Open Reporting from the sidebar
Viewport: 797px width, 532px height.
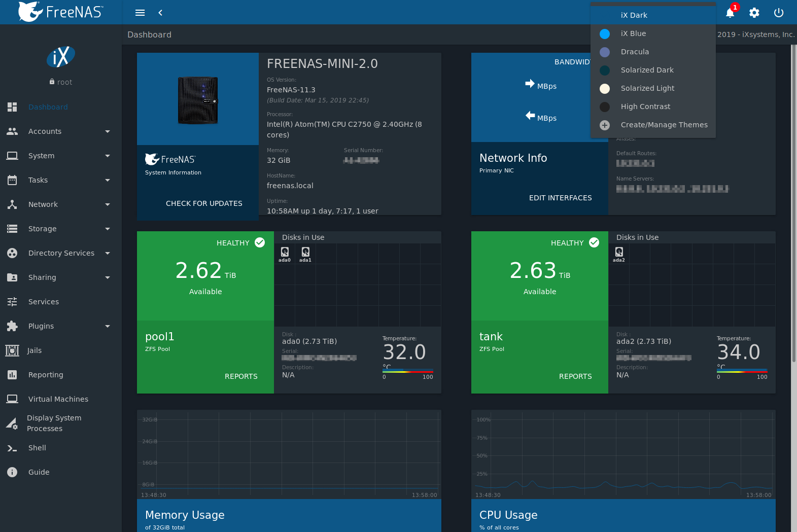[61, 375]
